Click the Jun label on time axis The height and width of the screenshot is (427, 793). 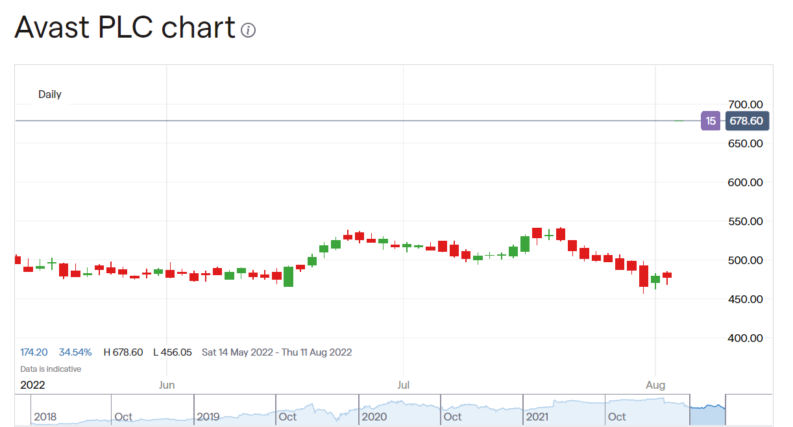pos(167,386)
